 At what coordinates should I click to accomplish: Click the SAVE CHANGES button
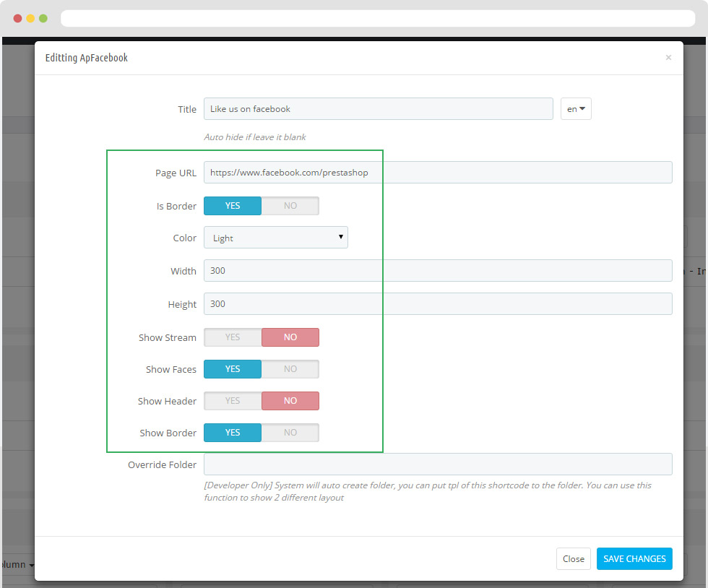[x=634, y=559]
